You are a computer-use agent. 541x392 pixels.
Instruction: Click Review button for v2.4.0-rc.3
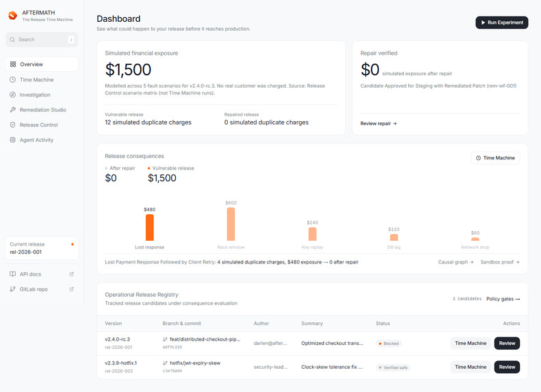point(507,343)
